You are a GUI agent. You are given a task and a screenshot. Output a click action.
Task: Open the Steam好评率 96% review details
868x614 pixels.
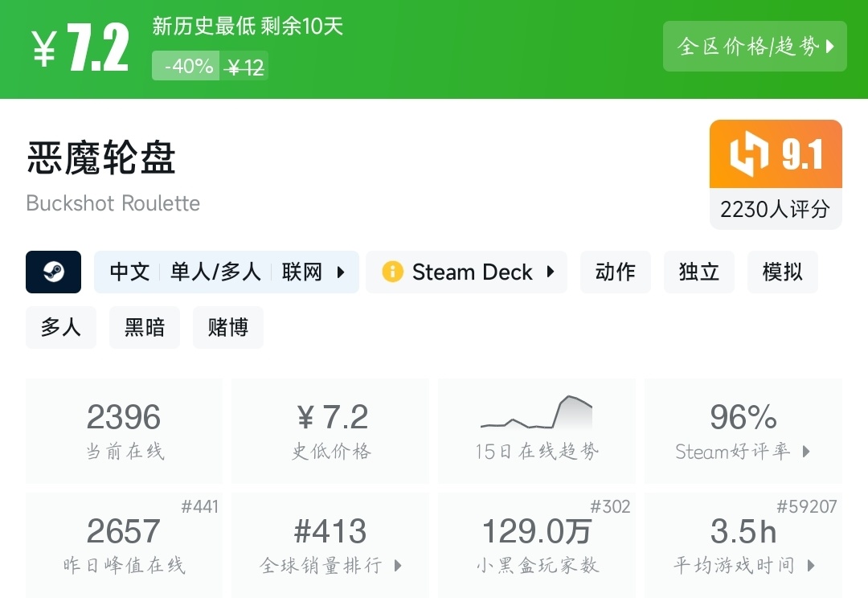(743, 431)
